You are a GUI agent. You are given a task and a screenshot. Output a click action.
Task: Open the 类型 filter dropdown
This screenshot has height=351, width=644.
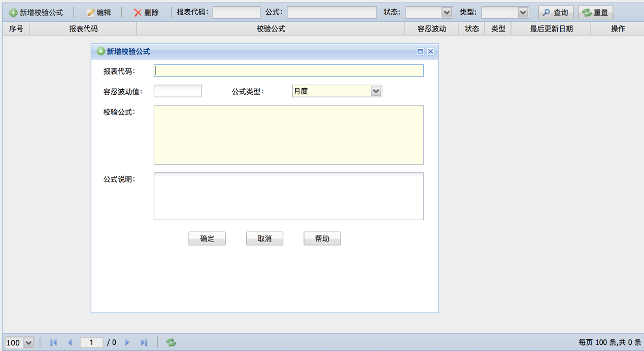[523, 13]
